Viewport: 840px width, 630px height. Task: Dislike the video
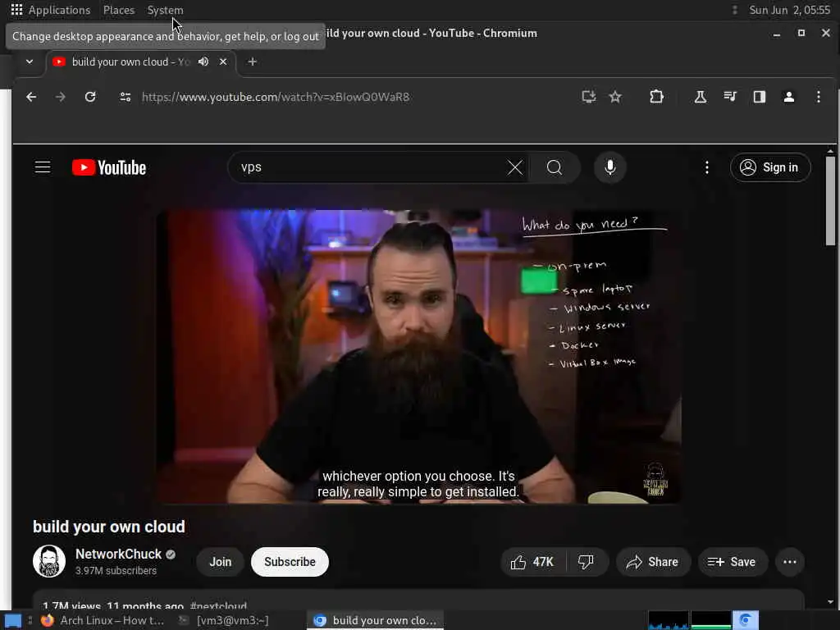pos(587,561)
